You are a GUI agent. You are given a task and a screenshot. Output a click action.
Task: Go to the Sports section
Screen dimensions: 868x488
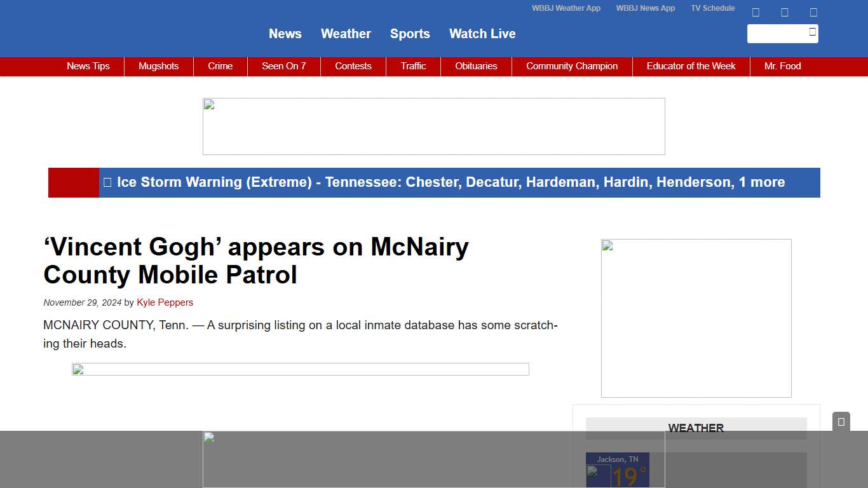pyautogui.click(x=410, y=34)
